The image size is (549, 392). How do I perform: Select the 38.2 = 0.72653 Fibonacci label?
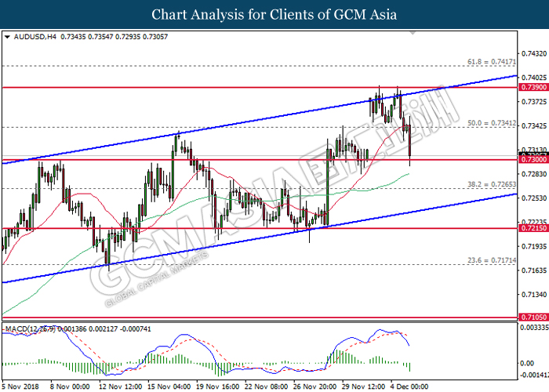(490, 184)
